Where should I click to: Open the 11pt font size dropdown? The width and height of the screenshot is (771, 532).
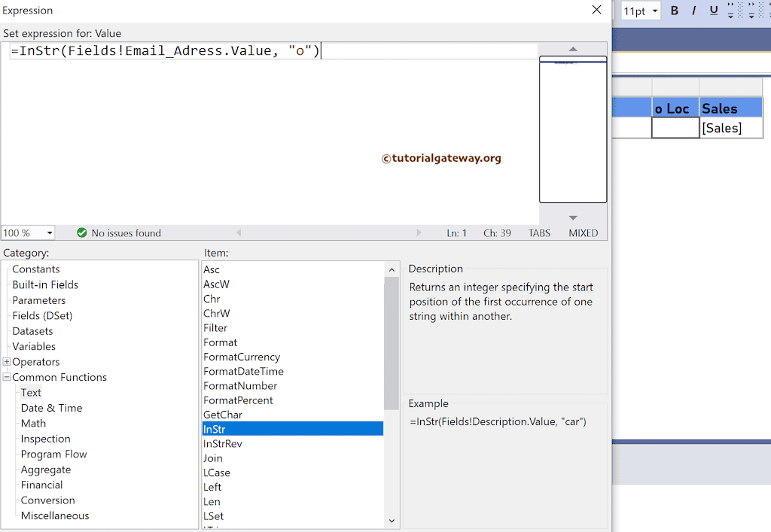tap(654, 11)
